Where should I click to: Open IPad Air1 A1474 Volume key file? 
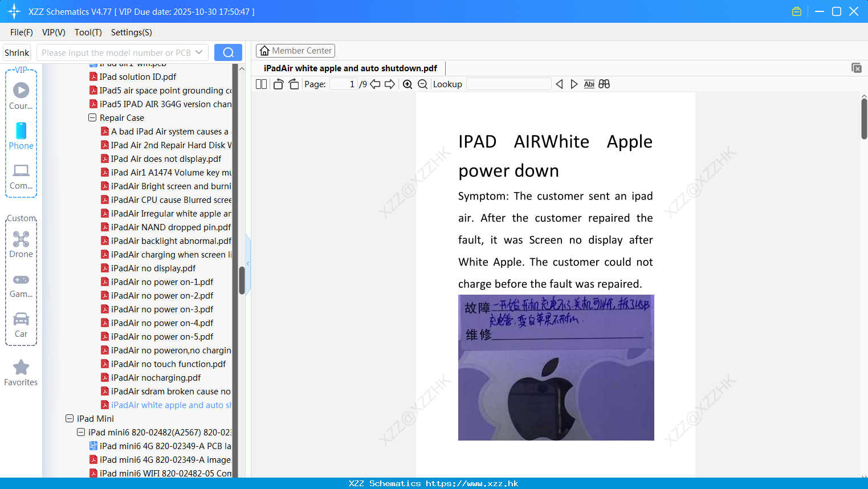click(x=166, y=173)
